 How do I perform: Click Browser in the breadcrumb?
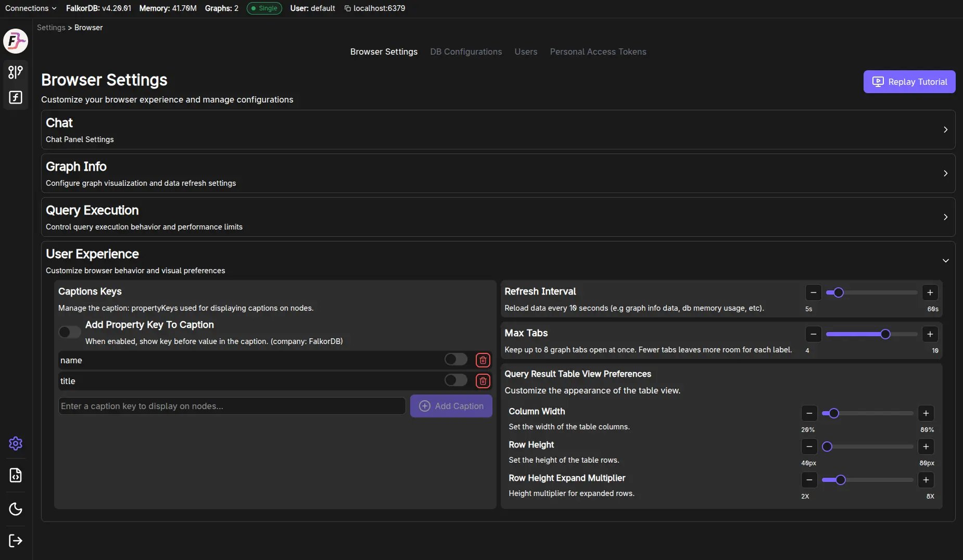click(88, 28)
